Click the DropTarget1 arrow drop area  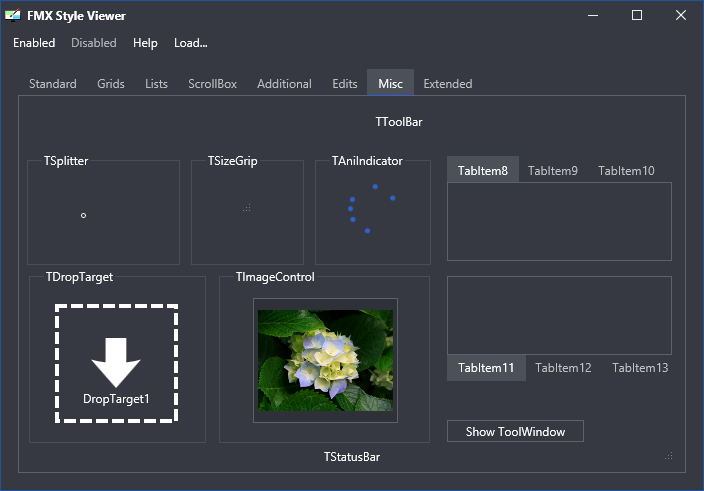point(116,363)
